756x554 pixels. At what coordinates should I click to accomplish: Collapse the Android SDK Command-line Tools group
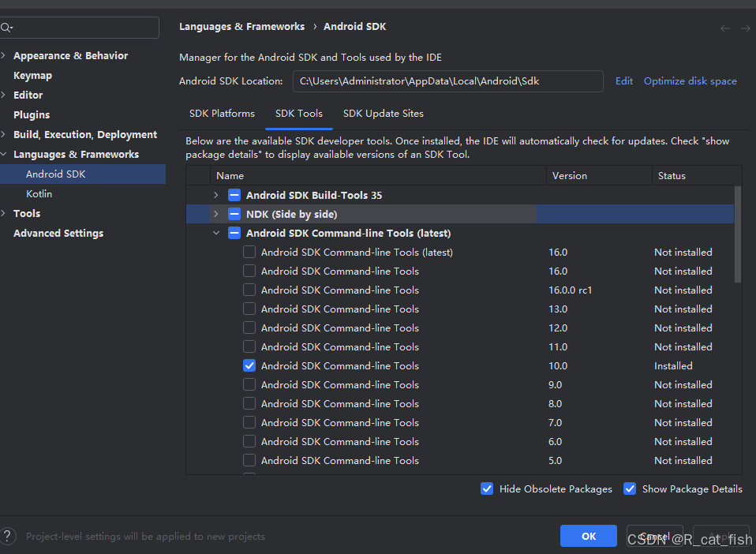click(216, 233)
